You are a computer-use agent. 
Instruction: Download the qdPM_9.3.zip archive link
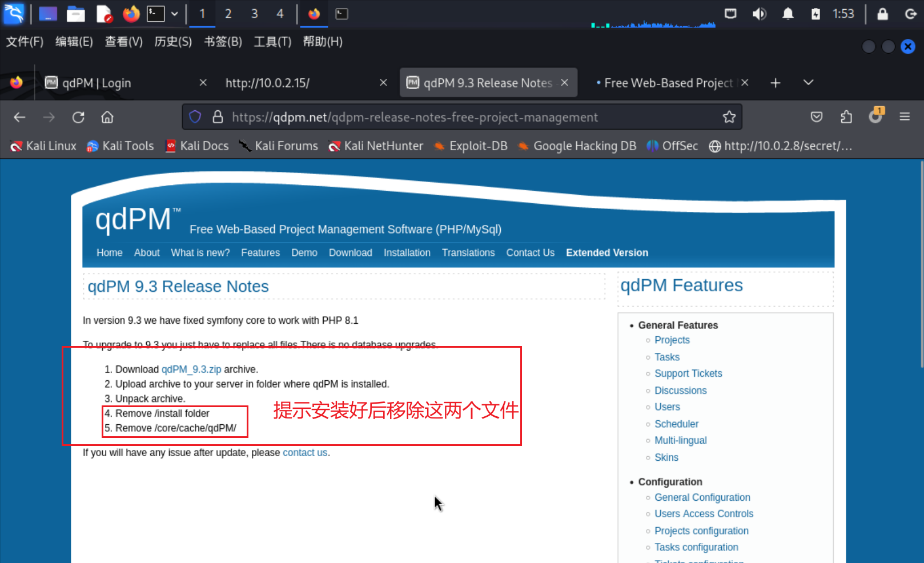coord(191,369)
